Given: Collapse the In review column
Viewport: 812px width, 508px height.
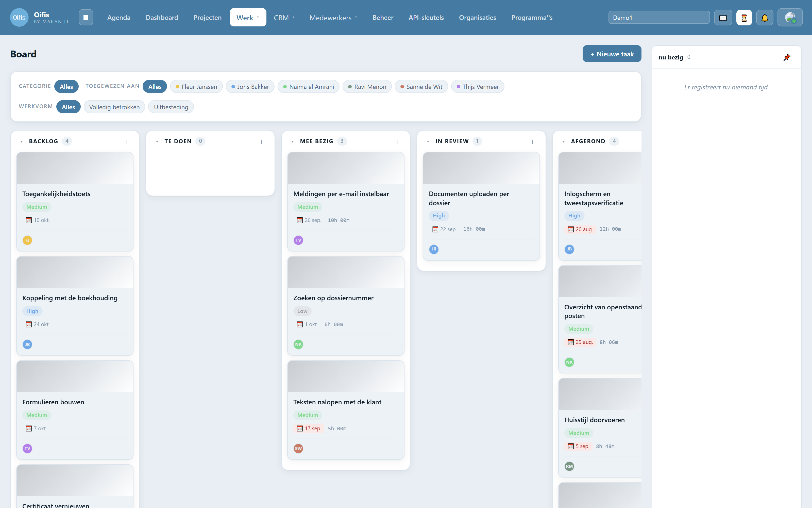Looking at the screenshot, I should click(x=428, y=142).
